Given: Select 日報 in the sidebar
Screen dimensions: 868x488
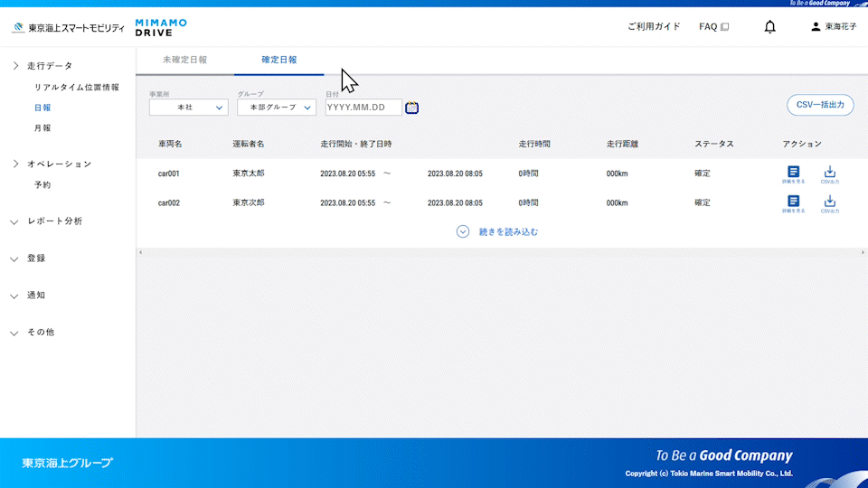Looking at the screenshot, I should (42, 108).
